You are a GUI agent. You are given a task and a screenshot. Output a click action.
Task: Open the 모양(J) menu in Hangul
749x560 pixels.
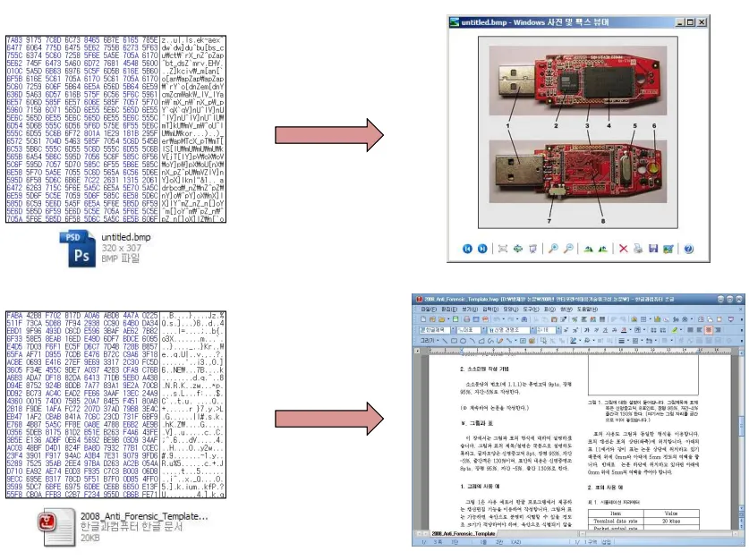coord(511,310)
